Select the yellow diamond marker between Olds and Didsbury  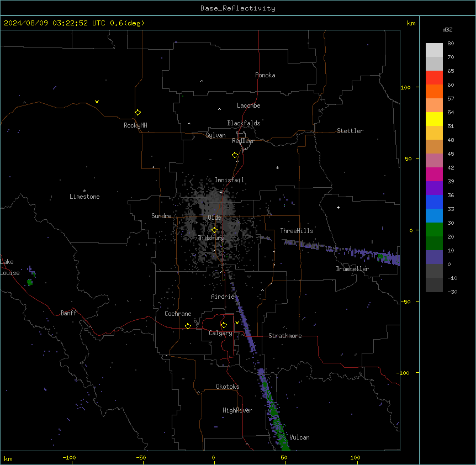pyautogui.click(x=214, y=230)
